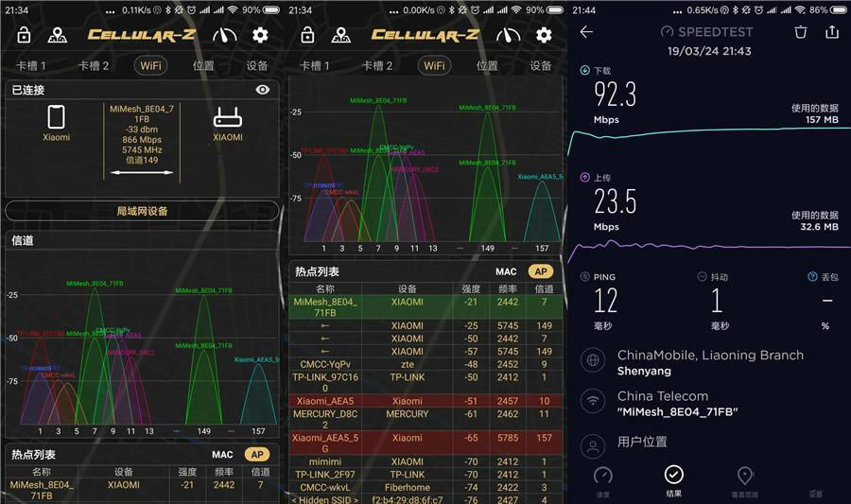Tap the eye icon in the 已连接 header
The height and width of the screenshot is (504, 851).
[263, 90]
